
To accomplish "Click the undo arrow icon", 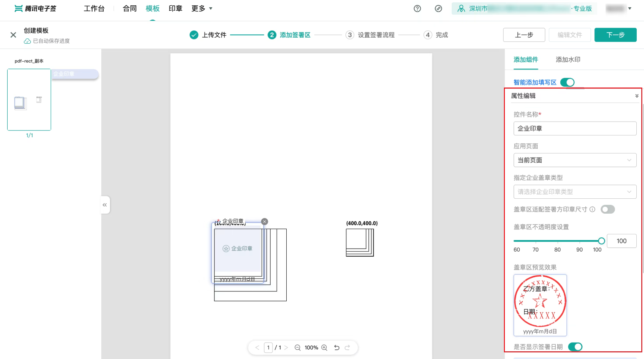I will 337,347.
